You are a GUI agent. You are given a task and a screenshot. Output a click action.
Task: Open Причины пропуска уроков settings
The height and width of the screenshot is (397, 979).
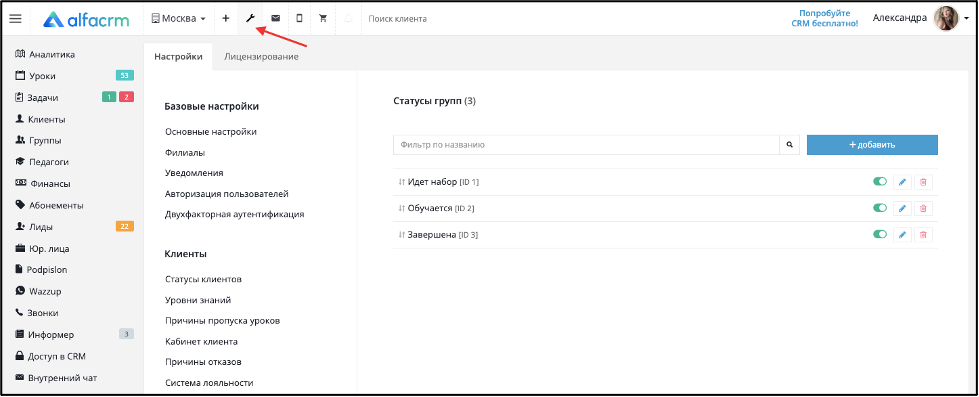222,321
